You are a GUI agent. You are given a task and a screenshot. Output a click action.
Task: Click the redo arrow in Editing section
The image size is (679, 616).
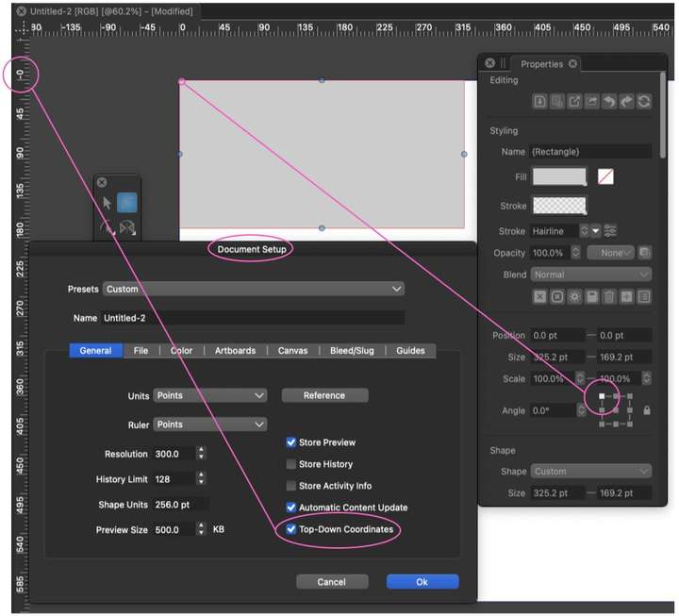coord(626,102)
